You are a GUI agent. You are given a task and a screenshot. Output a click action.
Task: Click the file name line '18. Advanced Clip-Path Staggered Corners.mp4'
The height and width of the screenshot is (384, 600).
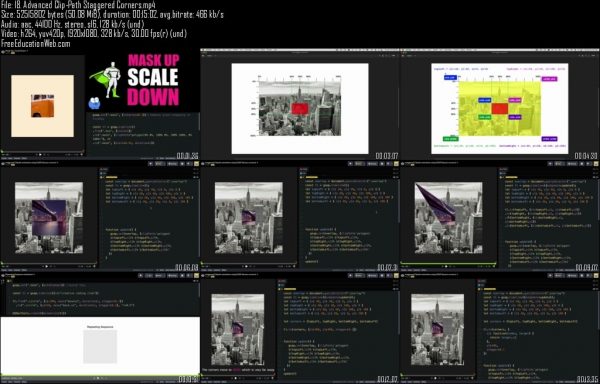coord(78,5)
